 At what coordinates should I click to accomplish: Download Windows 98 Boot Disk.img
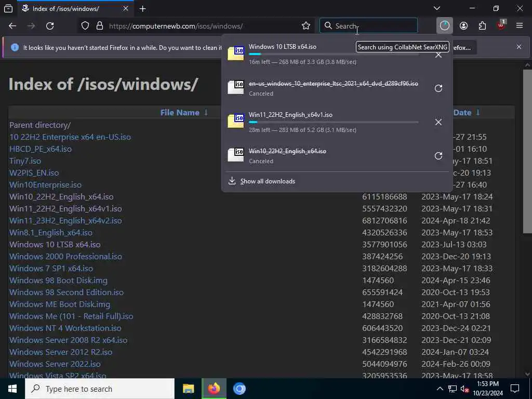pos(58,280)
